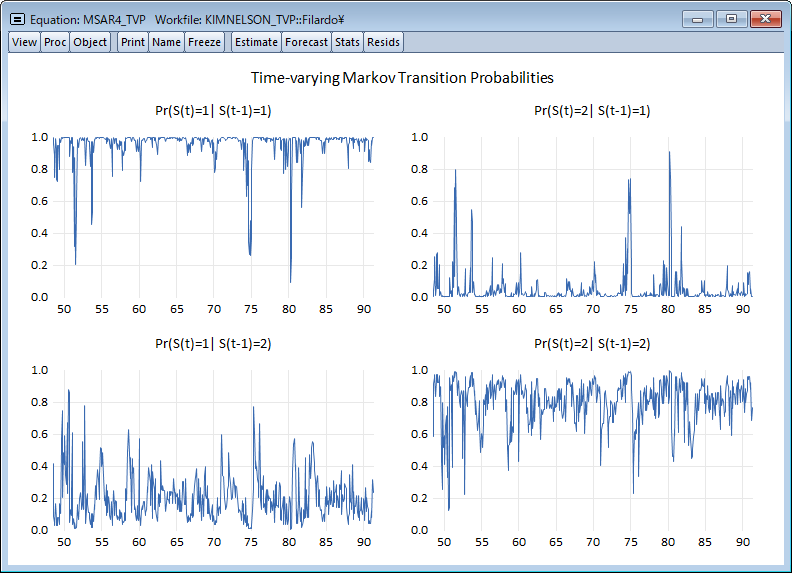Select the Pr(S(t)=2| S(t-1)=1) graph title

pos(592,111)
